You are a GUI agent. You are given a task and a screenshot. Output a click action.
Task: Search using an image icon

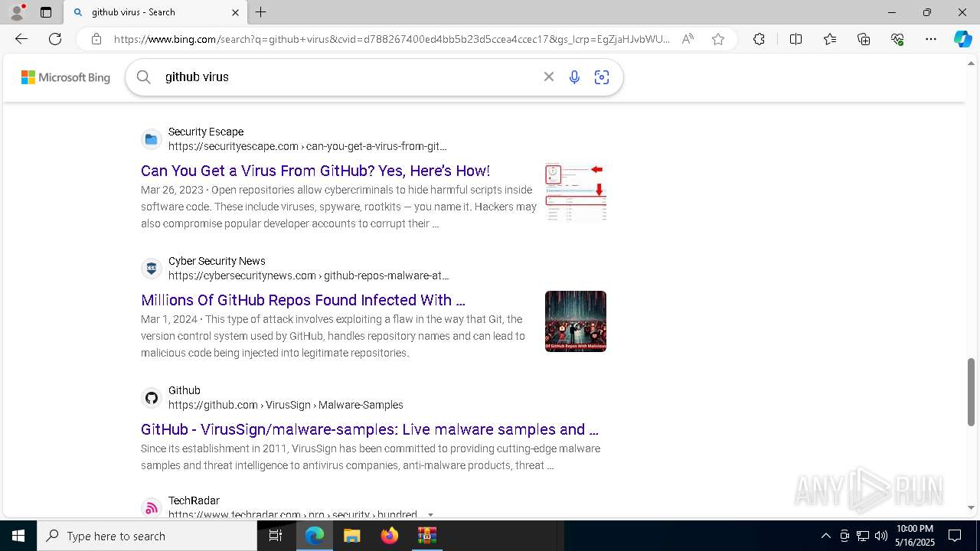pos(602,77)
